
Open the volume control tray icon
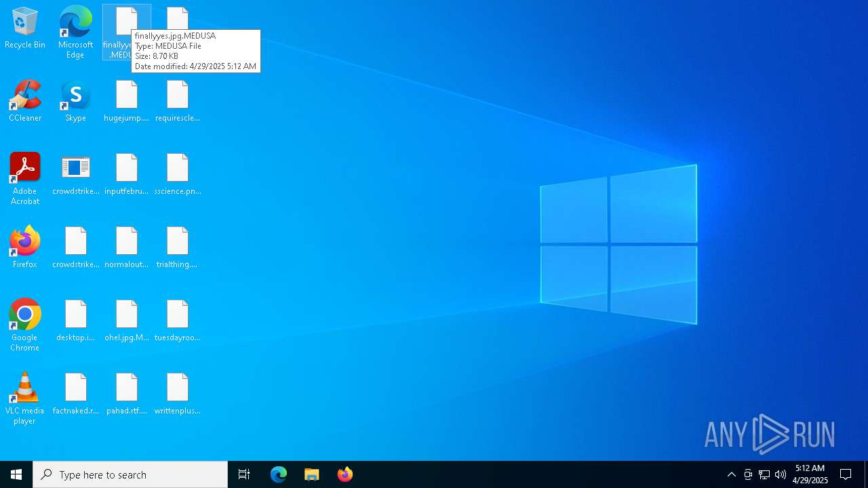(781, 474)
